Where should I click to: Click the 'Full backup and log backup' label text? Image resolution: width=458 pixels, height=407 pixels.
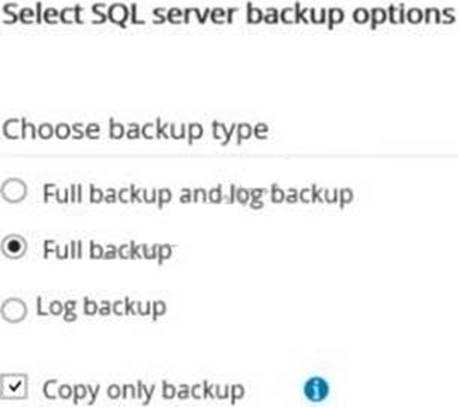click(x=198, y=195)
